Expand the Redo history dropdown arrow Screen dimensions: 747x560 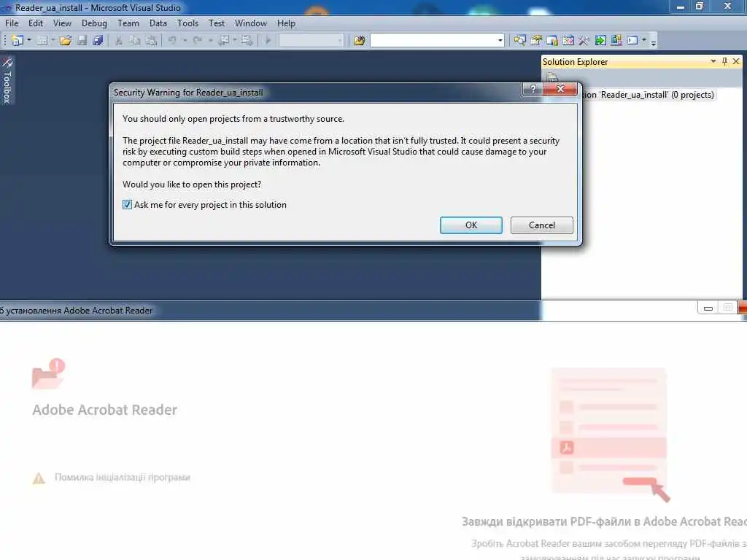tap(211, 41)
